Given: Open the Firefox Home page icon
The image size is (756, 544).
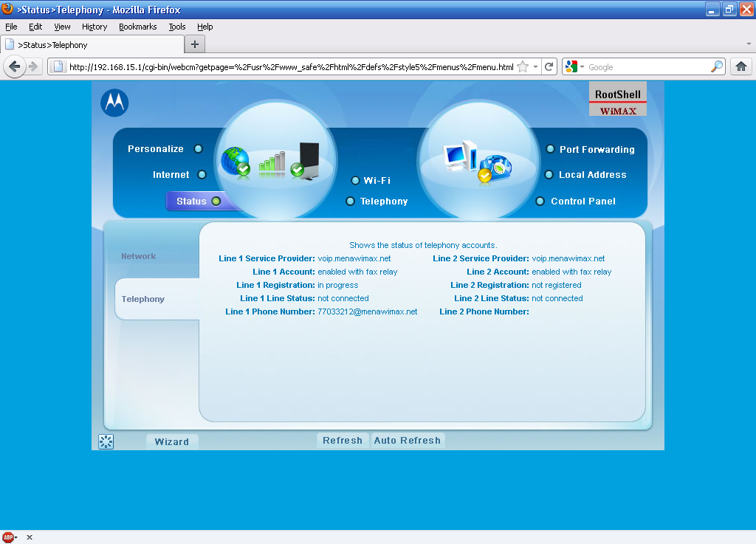Looking at the screenshot, I should [x=741, y=66].
